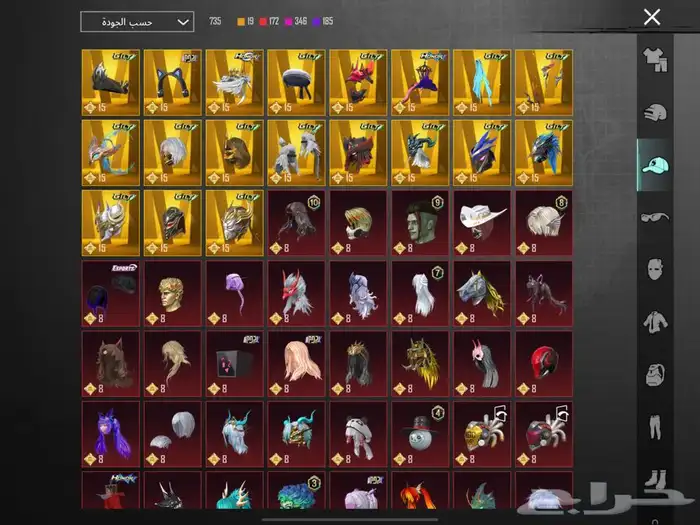Select the red spider-leg helmet item
Image resolution: width=700 pixels, height=525 pixels.
click(x=544, y=434)
